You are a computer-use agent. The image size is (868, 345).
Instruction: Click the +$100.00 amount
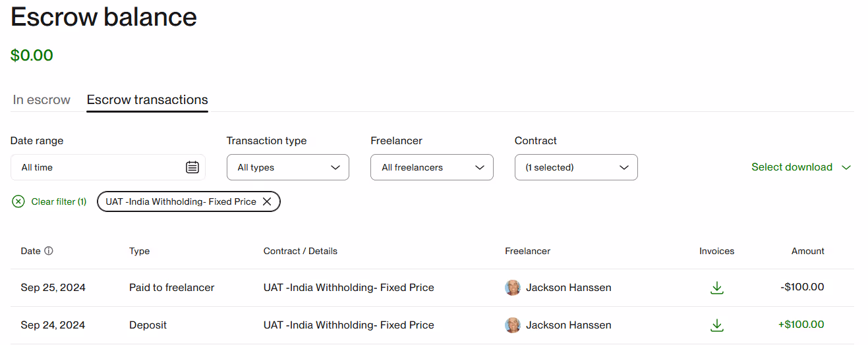801,325
